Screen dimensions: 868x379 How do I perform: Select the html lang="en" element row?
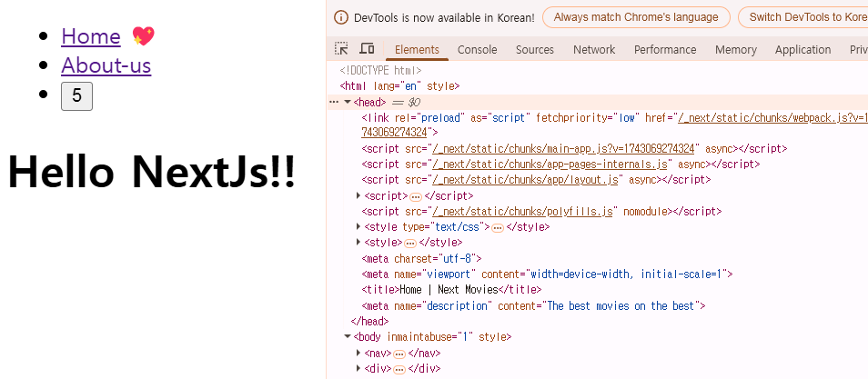pos(399,85)
